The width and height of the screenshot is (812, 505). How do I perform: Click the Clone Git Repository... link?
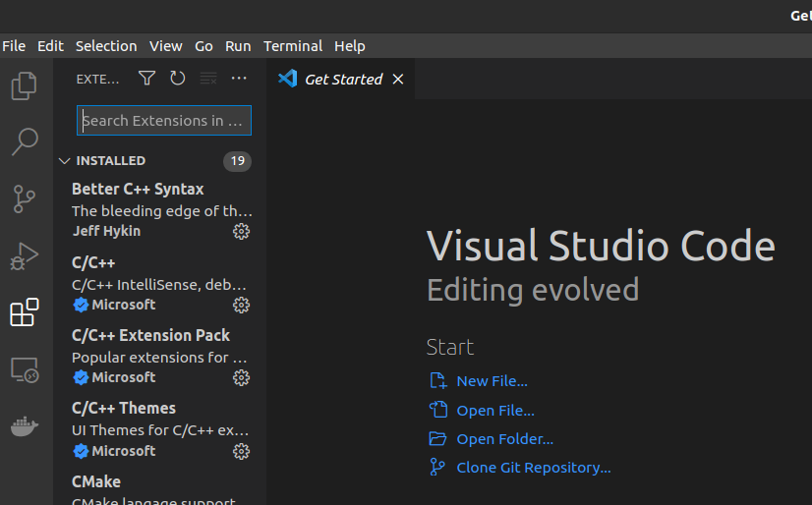coord(534,468)
